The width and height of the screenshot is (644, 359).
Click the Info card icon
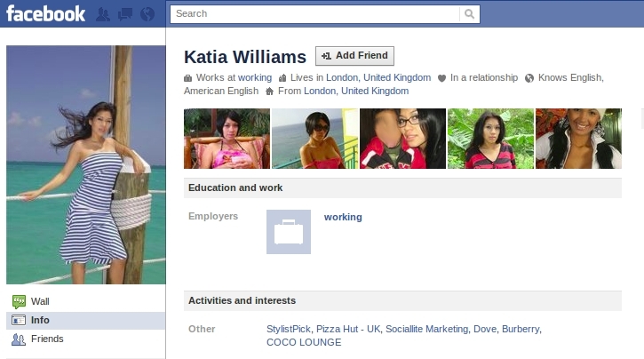[x=19, y=320]
